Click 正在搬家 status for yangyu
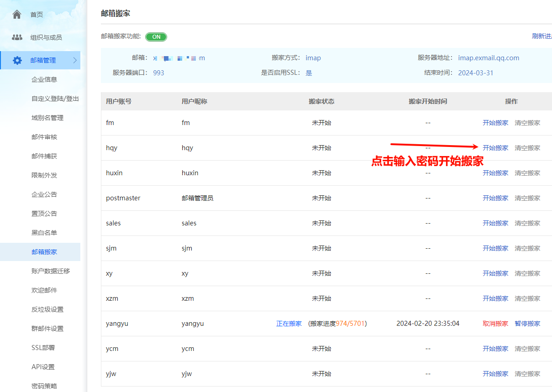Viewport: 552px width, 392px height. pos(289,324)
